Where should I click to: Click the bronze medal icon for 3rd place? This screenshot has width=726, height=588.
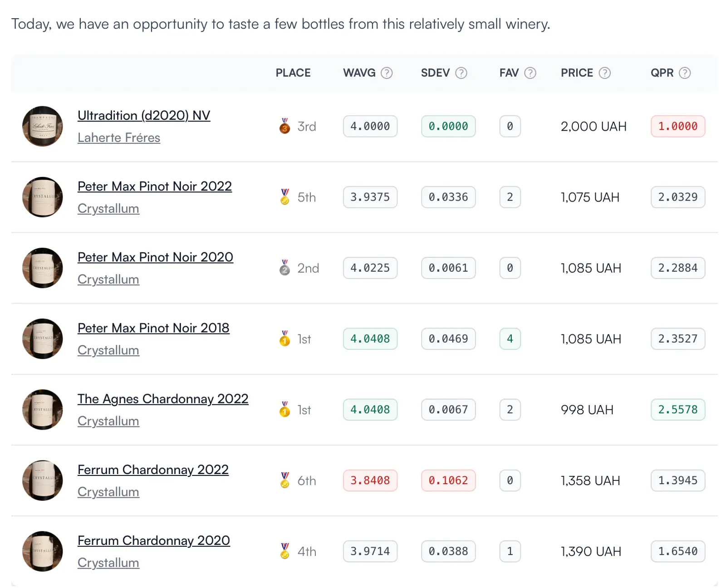[x=285, y=127]
